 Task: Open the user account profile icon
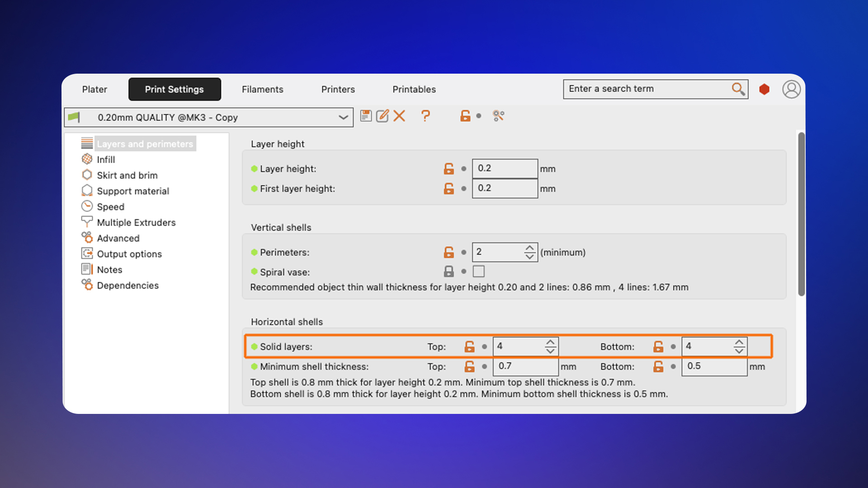pos(792,89)
